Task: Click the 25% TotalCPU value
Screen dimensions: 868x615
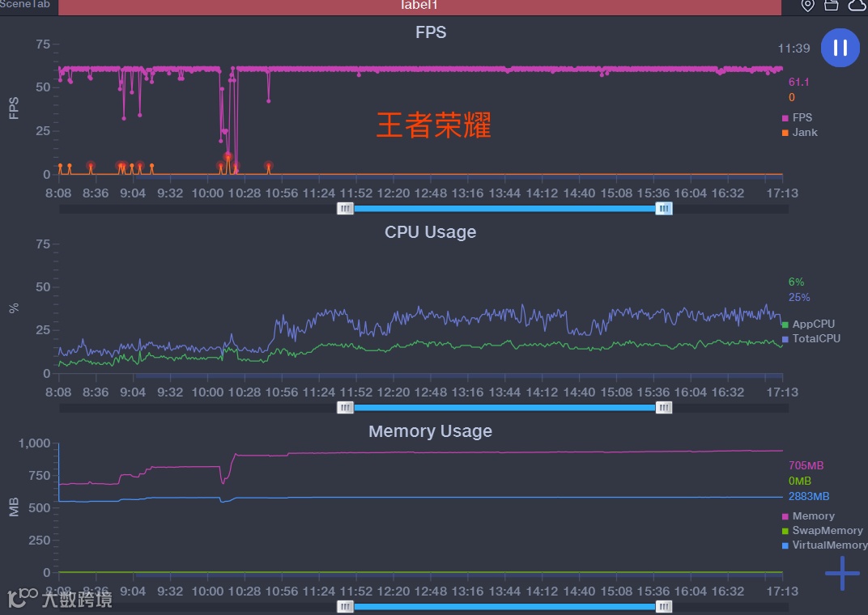Action: click(799, 297)
